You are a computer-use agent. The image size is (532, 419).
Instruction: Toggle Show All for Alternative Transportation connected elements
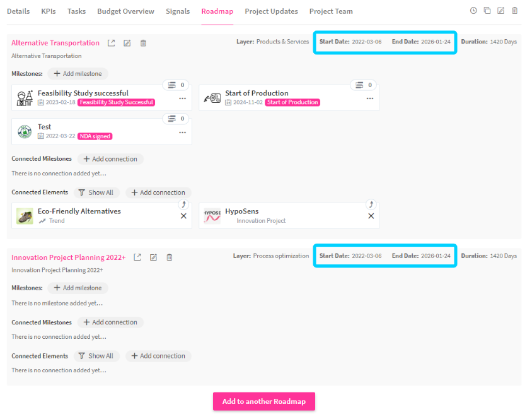click(x=96, y=192)
